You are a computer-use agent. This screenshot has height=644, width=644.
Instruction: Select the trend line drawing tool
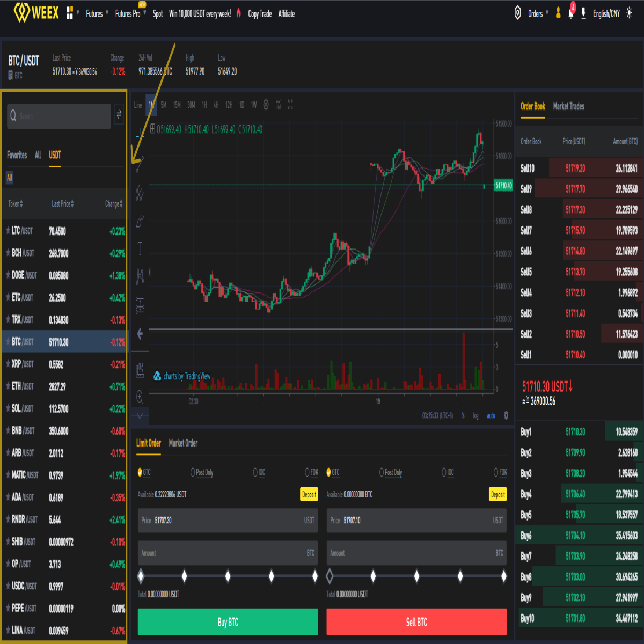pyautogui.click(x=140, y=164)
